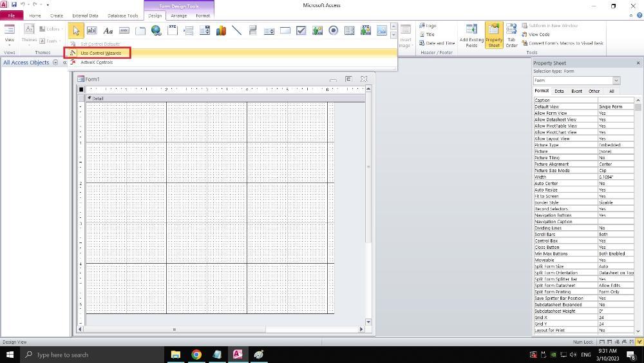Screen dimensions: 644x363
Task: Open the theme Colors dropdown
Action: tap(51, 29)
